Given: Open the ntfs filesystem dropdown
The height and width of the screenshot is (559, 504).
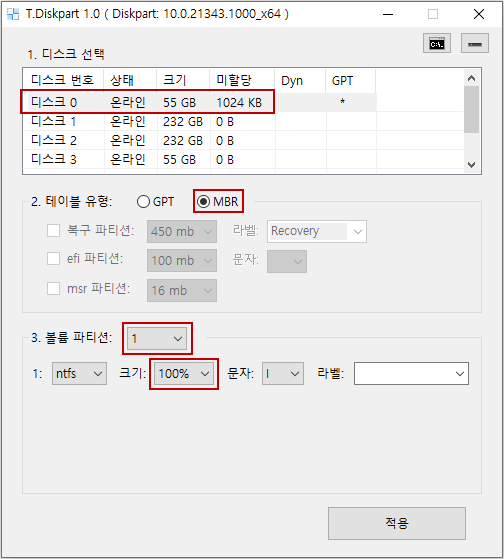Looking at the screenshot, I should coord(79,374).
